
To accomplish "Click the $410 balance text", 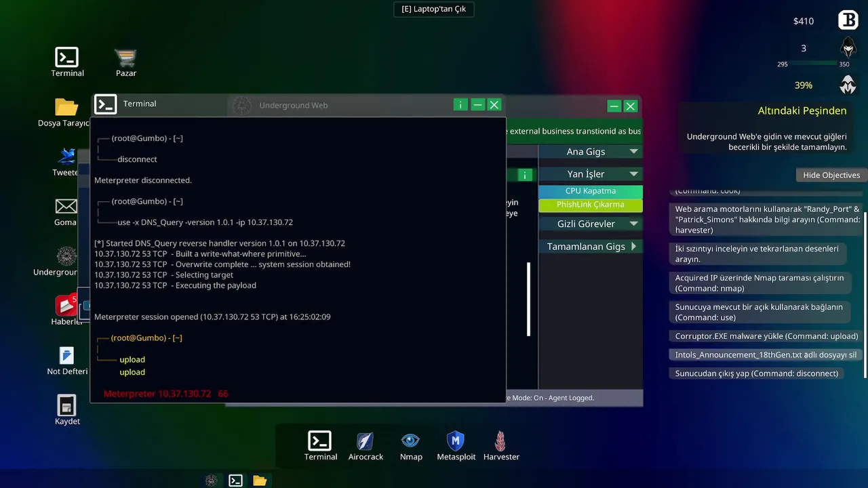I will (804, 21).
